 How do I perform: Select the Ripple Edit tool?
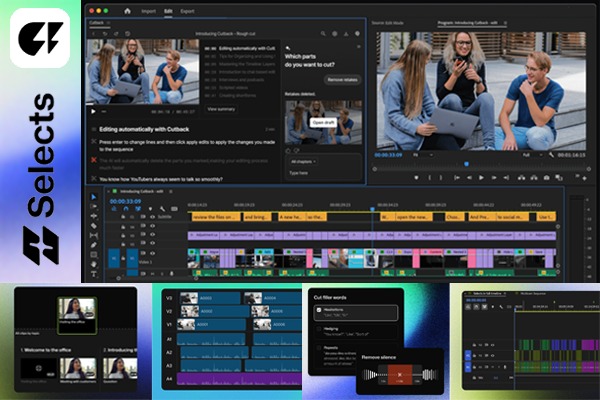[x=94, y=216]
